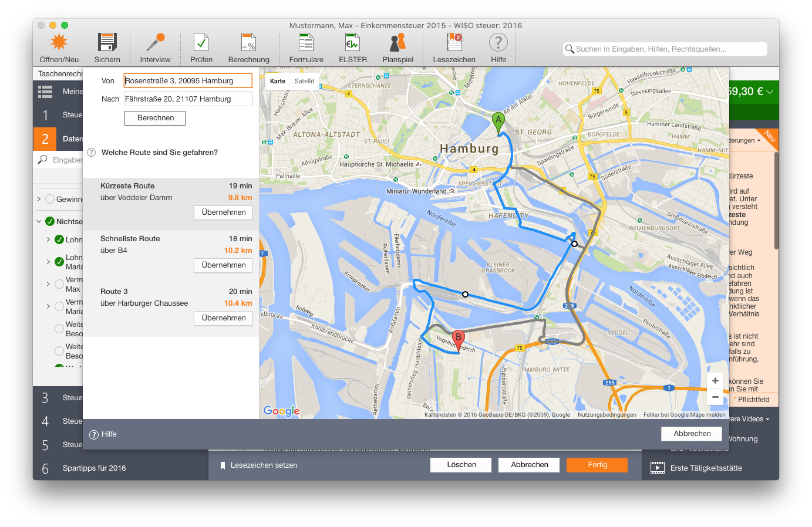
Task: Open the Formulare toolbar icon
Action: click(x=306, y=42)
